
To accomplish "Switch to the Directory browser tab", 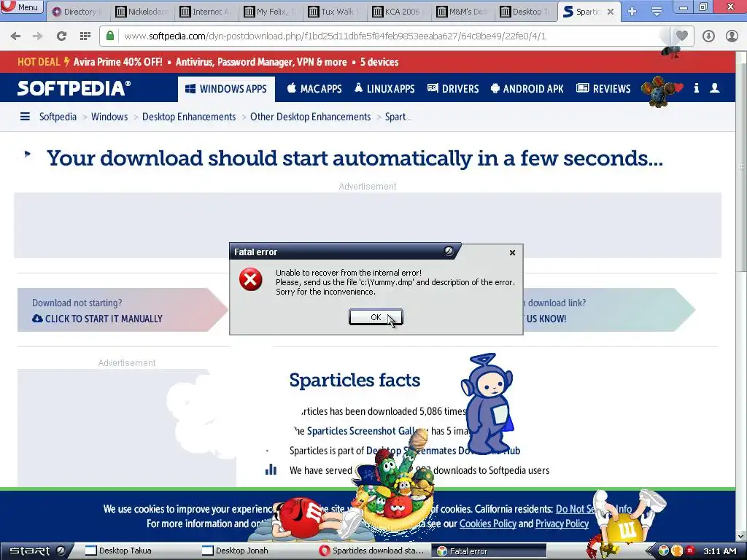I will coord(77,12).
